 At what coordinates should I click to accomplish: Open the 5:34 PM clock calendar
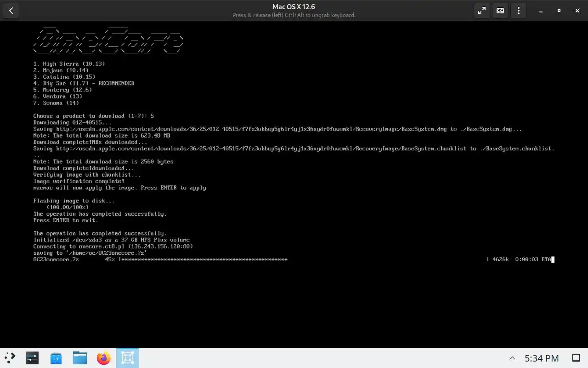(x=542, y=358)
